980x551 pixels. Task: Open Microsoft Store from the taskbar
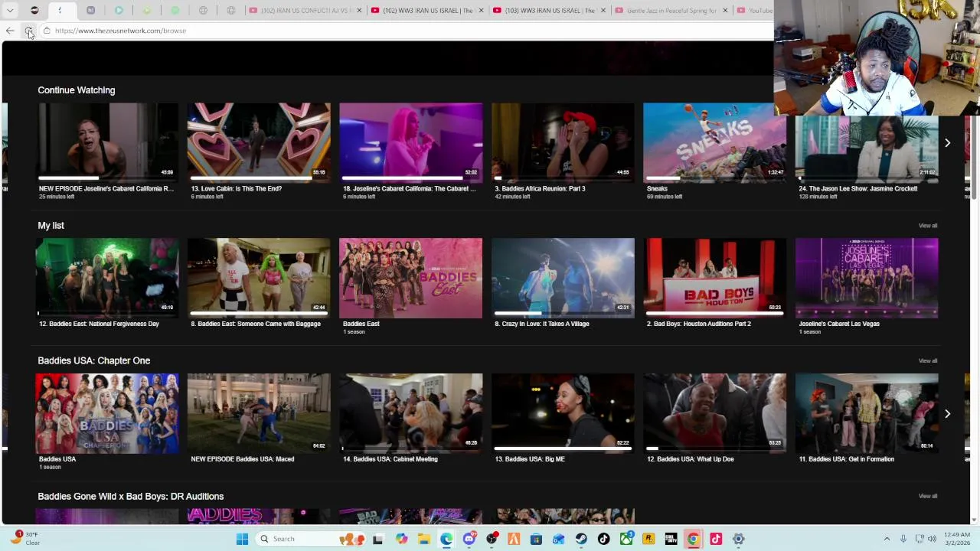(536, 539)
